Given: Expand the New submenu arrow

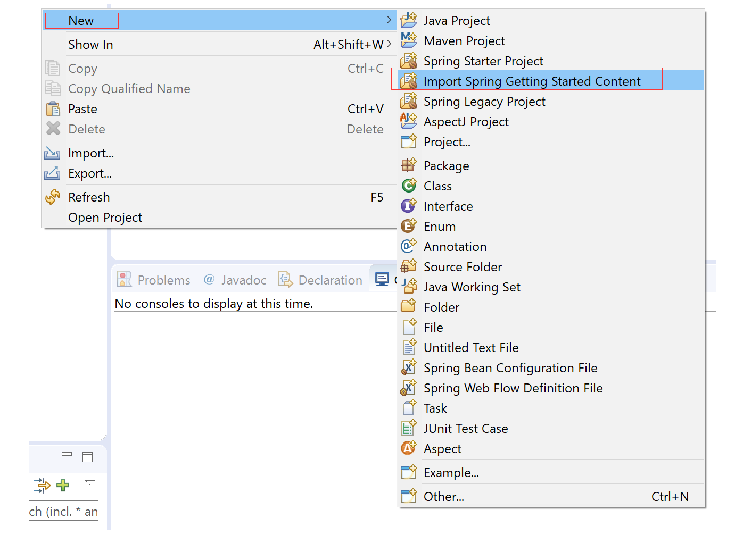Looking at the screenshot, I should tap(389, 20).
